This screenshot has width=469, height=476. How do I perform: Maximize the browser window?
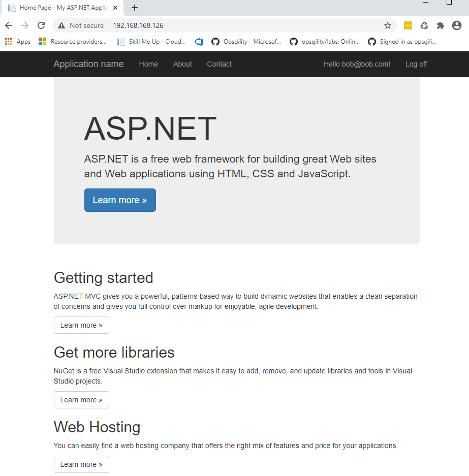click(449, 3)
